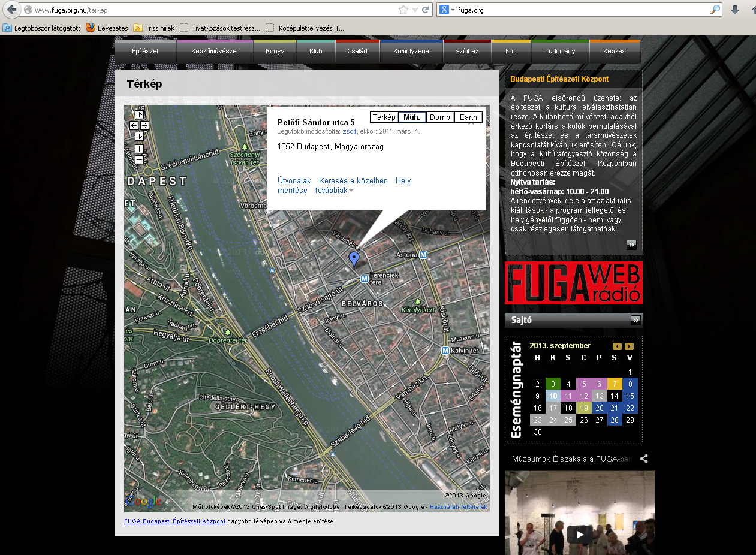Expand the továbbiak dropdown
Screen dimensions: 756x555
[x=334, y=191]
